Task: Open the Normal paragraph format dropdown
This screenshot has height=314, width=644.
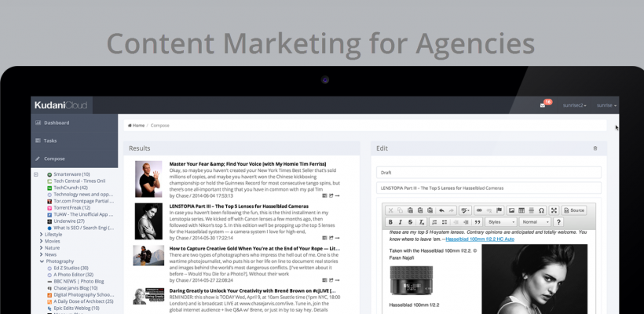Action: click(x=535, y=222)
